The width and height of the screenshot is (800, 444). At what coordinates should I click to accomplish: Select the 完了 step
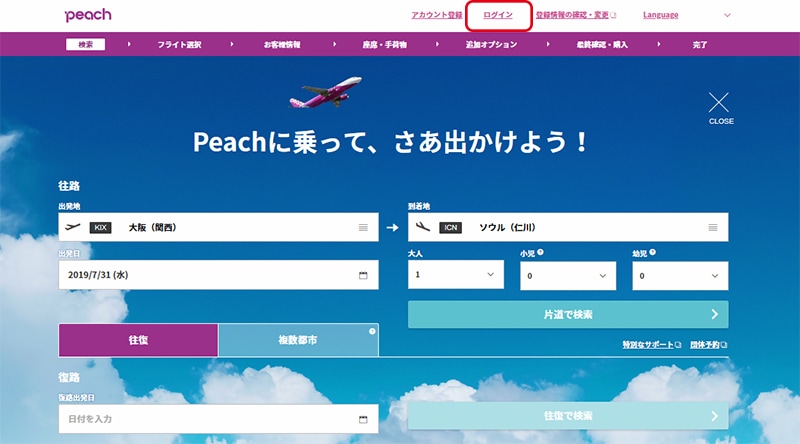tap(699, 45)
